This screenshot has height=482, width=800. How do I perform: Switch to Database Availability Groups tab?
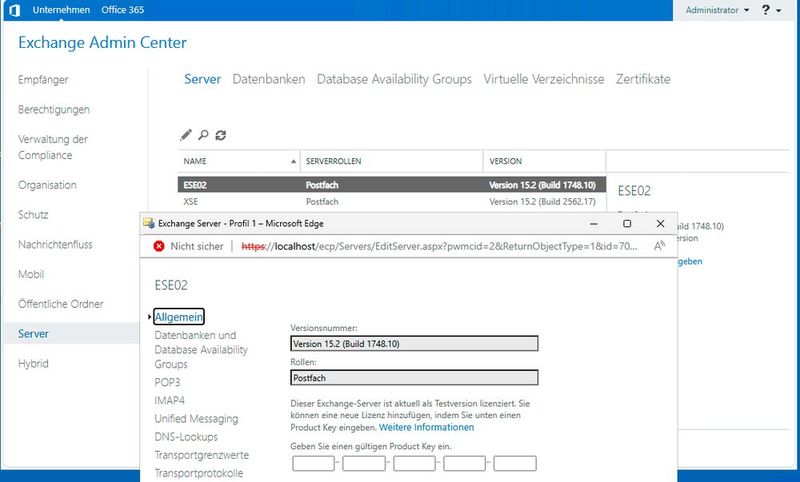394,79
